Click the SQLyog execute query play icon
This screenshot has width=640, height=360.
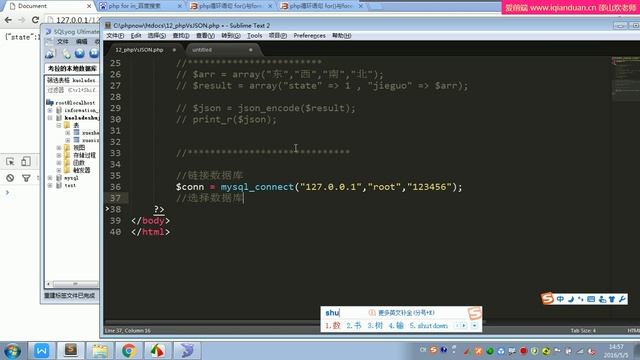(x=80, y=53)
